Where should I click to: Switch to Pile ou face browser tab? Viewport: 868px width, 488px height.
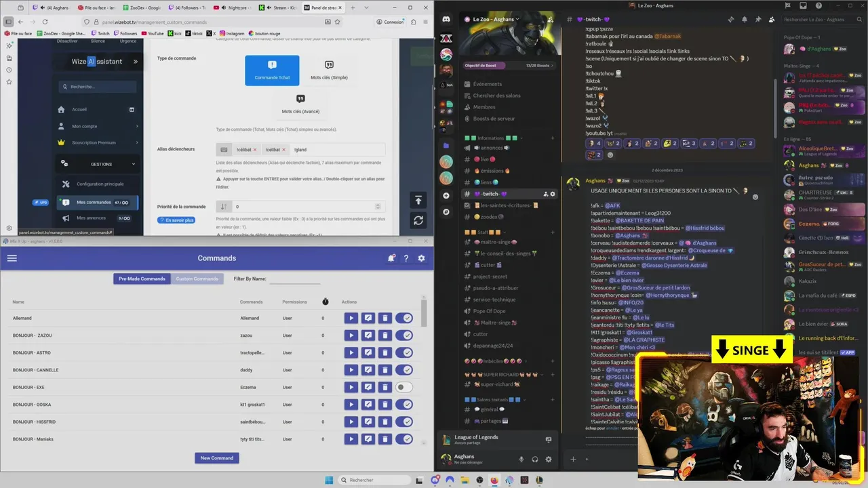coord(96,7)
